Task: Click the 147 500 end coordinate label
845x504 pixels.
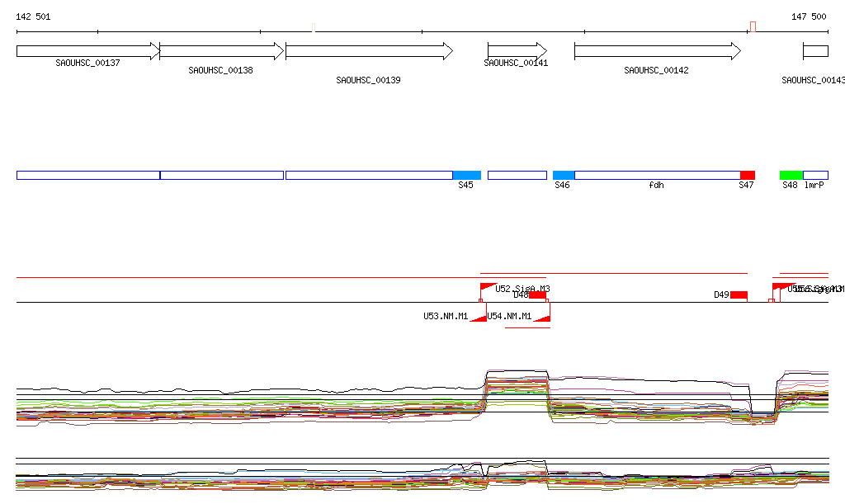Action: (809, 16)
